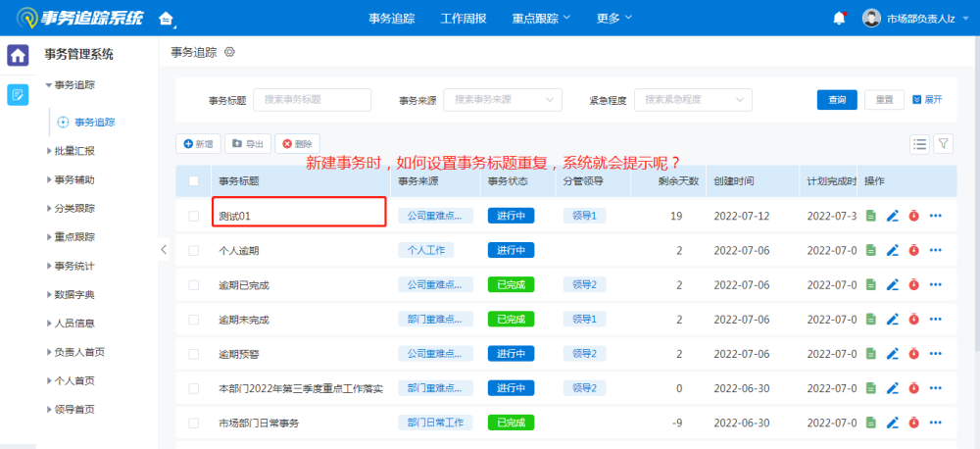The width and height of the screenshot is (980, 449).
Task: Open the 重点跟踪 top menu
Action: click(542, 19)
